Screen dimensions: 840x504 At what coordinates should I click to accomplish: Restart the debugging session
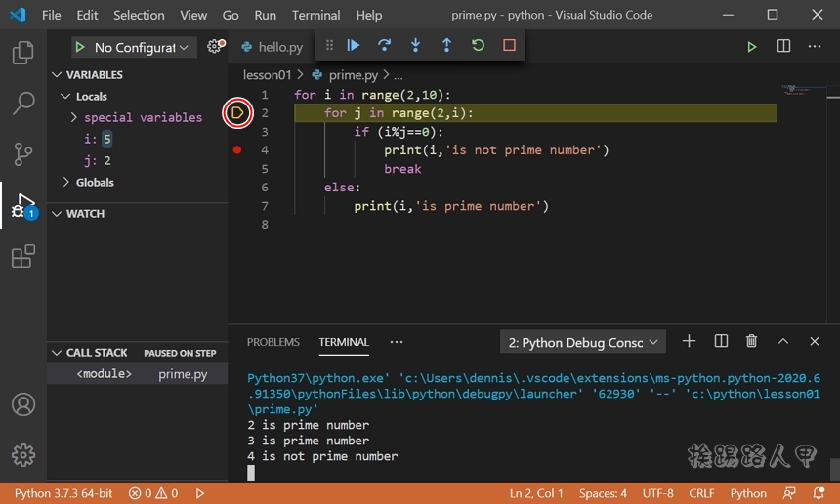coord(478,46)
